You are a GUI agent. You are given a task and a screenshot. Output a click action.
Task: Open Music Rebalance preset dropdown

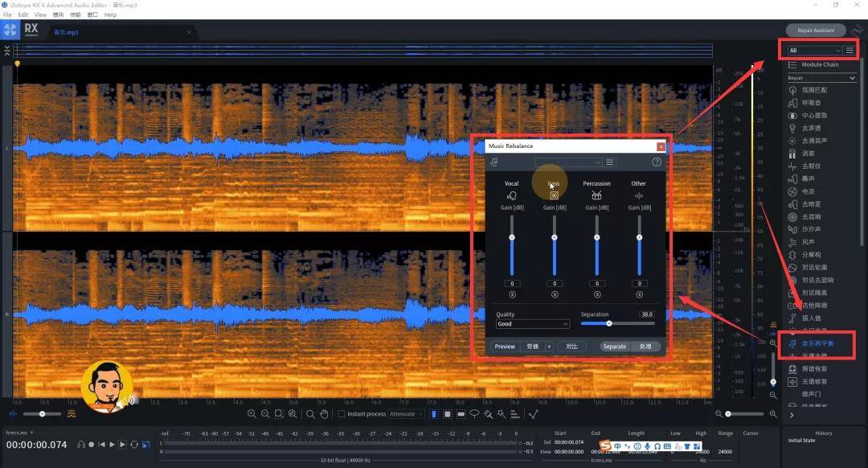click(568, 162)
